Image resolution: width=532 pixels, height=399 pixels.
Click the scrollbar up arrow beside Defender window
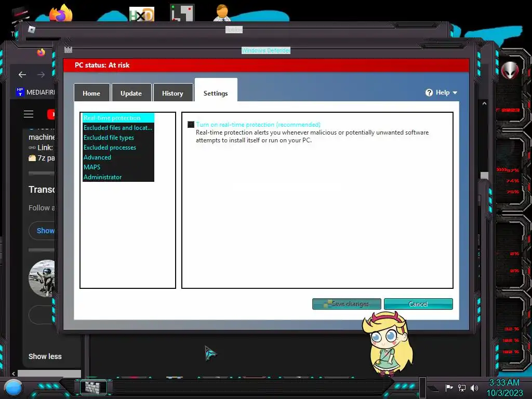pos(485,103)
